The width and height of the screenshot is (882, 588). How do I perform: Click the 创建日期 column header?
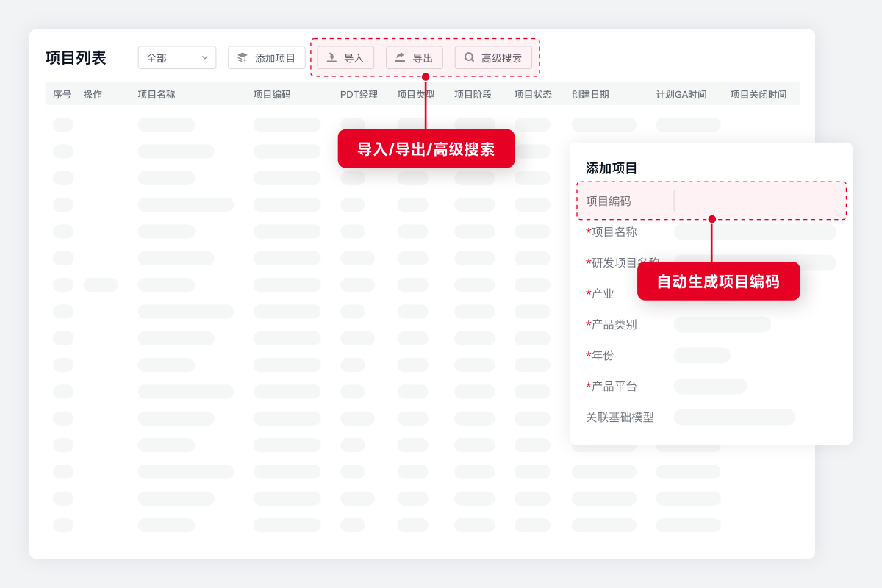coord(590,94)
